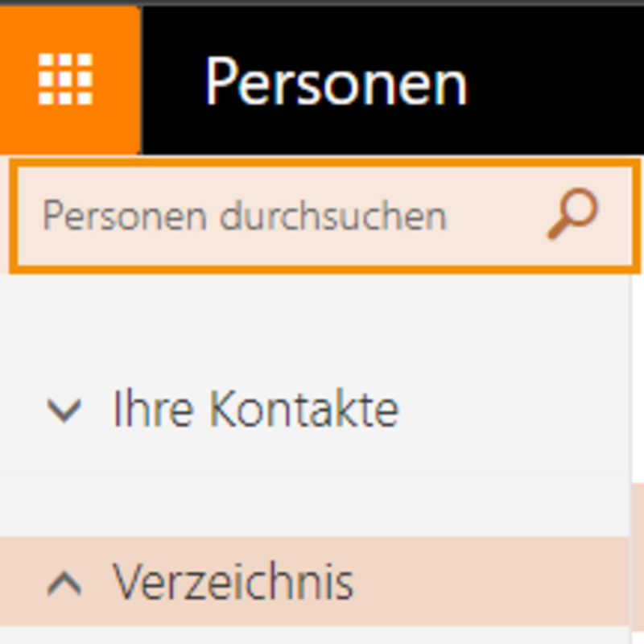
Task: Focus the Personen durchsuchen search field
Action: point(324,216)
